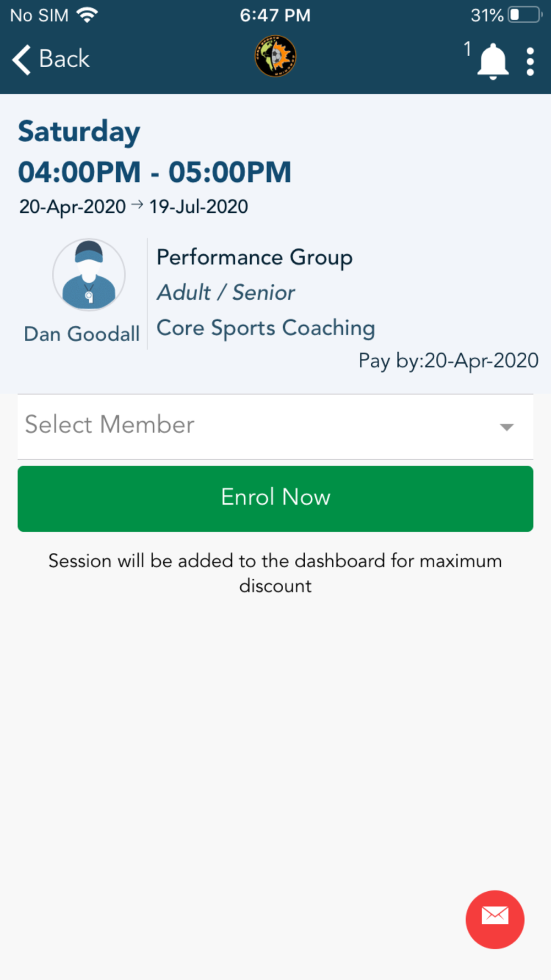Tap the Adult / Senior category text
This screenshot has width=551, height=980.
click(x=226, y=293)
